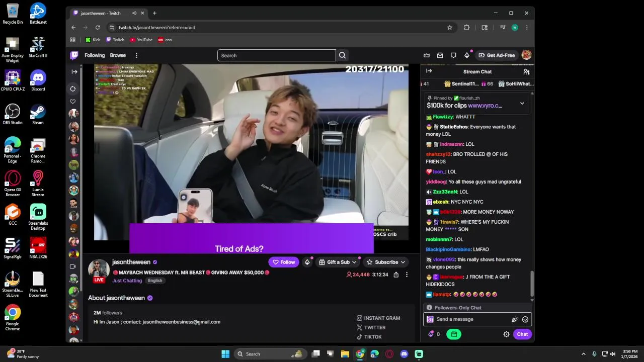Open Discord from the taskbar
644x362 pixels.
(404, 354)
